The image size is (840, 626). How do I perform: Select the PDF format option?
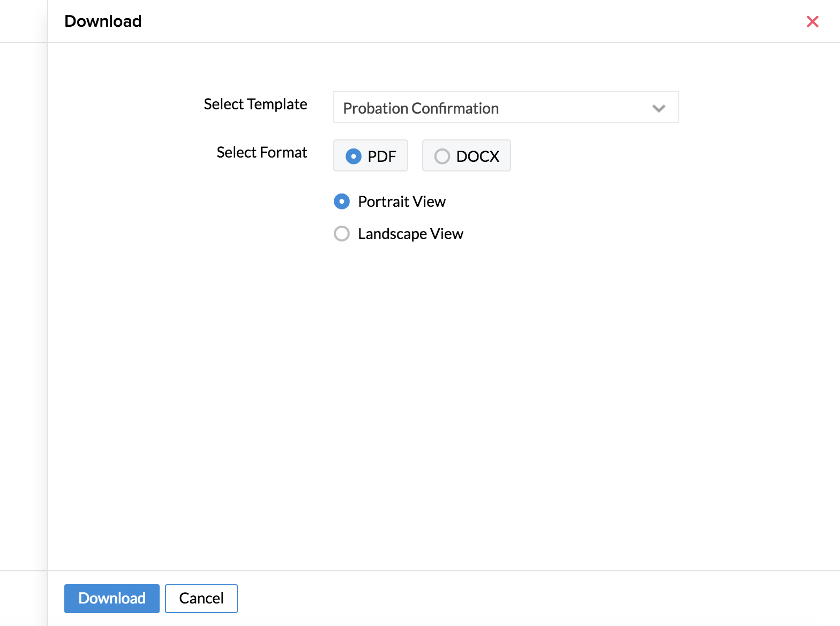[x=371, y=156]
